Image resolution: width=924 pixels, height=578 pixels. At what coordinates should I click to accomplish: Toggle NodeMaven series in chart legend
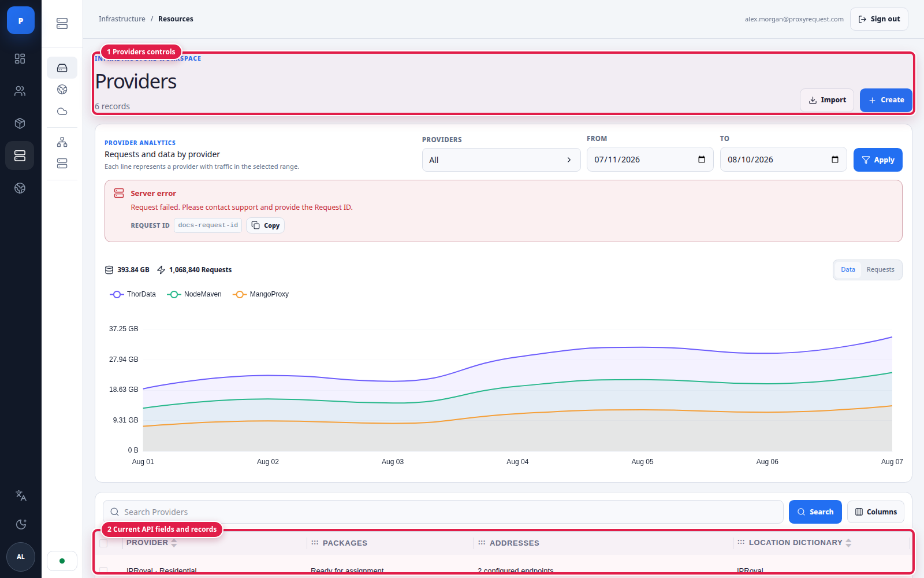pos(195,294)
